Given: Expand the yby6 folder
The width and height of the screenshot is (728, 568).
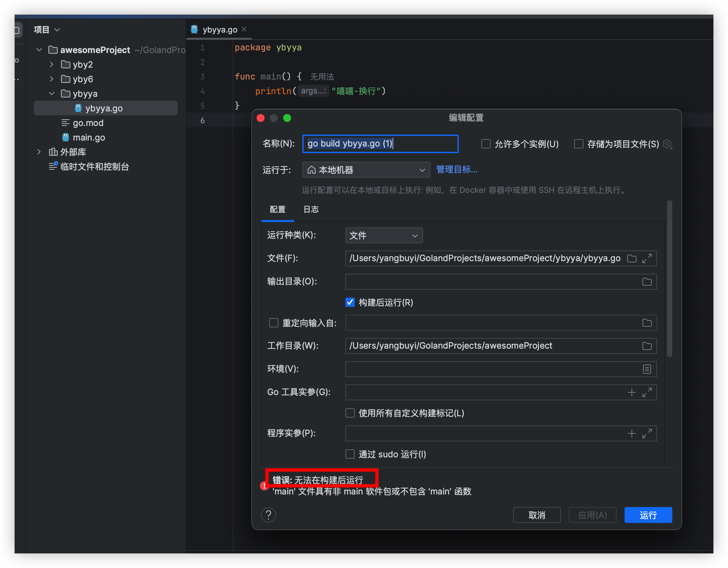Looking at the screenshot, I should point(51,79).
